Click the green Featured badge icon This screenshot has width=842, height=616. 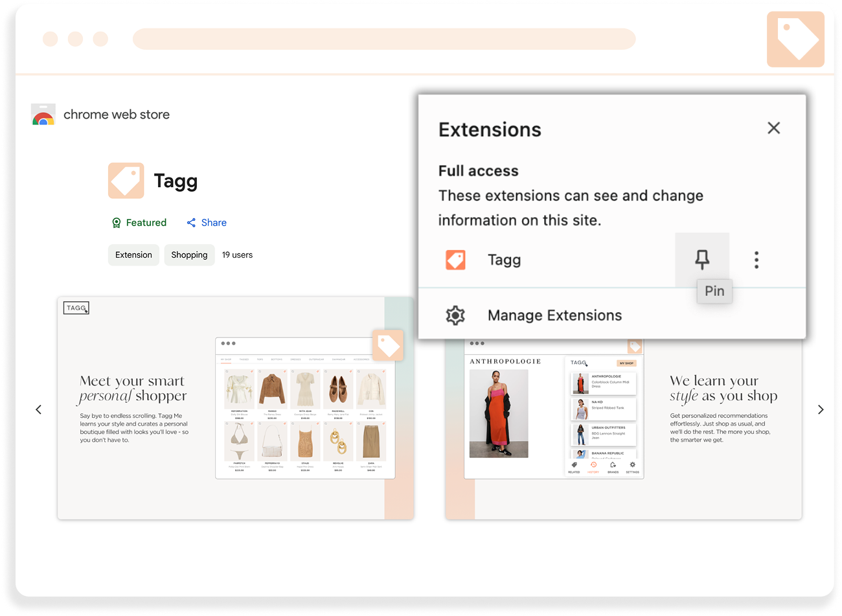point(117,223)
